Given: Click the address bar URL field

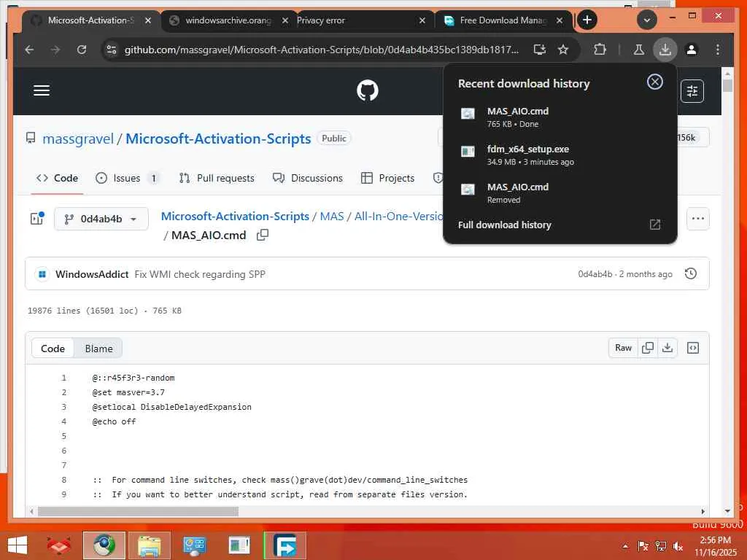Looking at the screenshot, I should (322, 50).
